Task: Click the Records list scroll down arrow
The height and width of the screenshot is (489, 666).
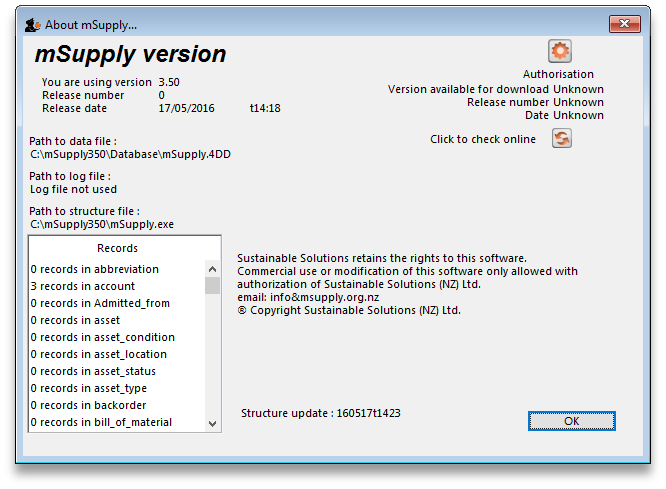Action: tap(213, 423)
